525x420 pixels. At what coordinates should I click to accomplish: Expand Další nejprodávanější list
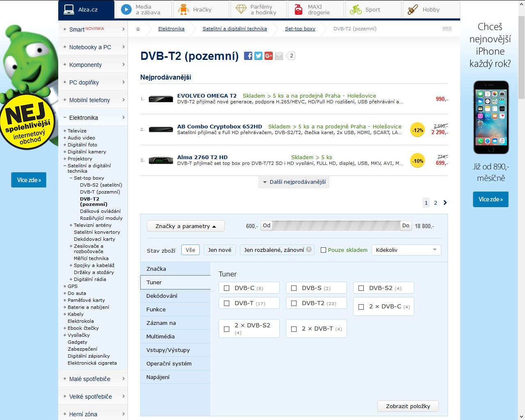294,182
